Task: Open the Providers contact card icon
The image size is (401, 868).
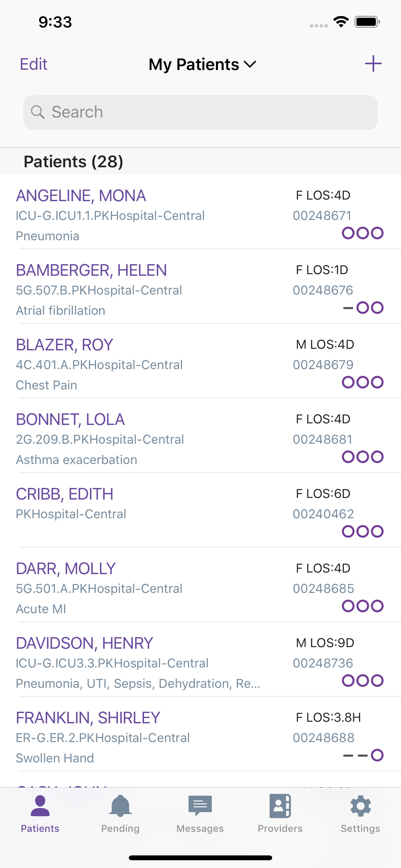Action: (280, 814)
